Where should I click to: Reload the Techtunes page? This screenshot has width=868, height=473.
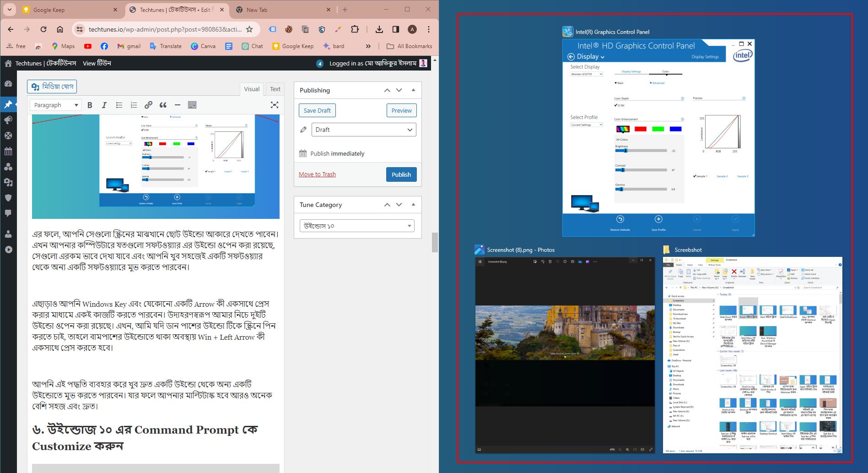[43, 29]
